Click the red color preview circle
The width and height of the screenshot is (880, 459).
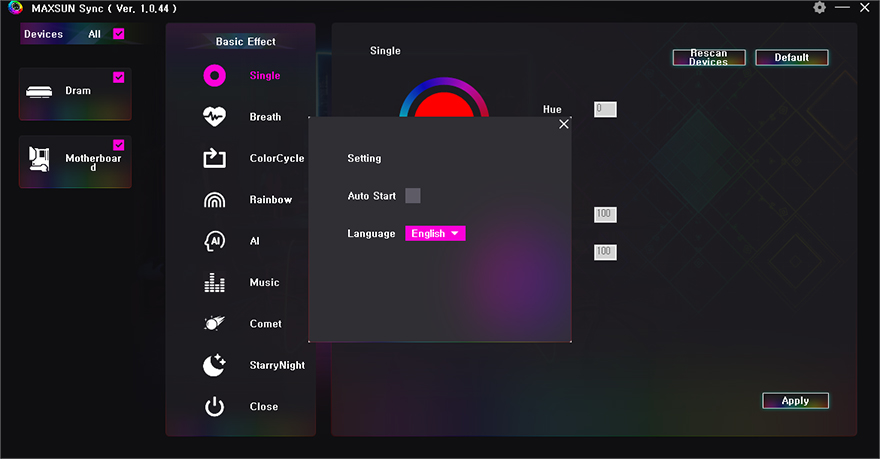pos(444,105)
